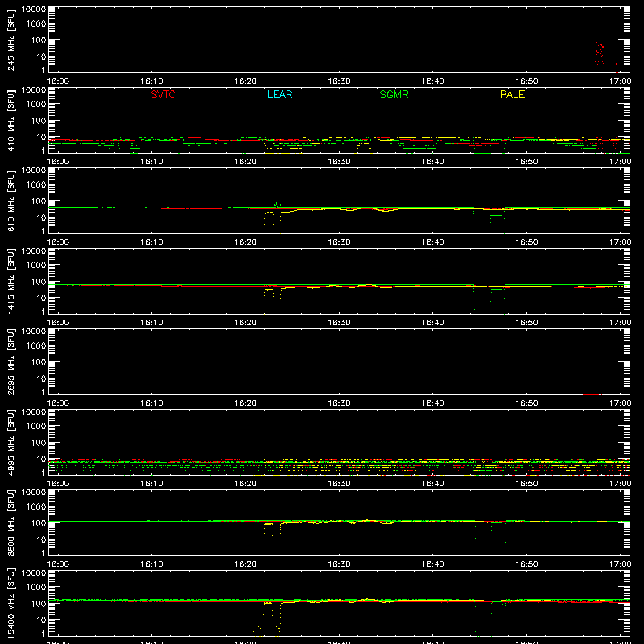
Task: Select the 610 MHz [SFU] axis label
Action: (11, 200)
